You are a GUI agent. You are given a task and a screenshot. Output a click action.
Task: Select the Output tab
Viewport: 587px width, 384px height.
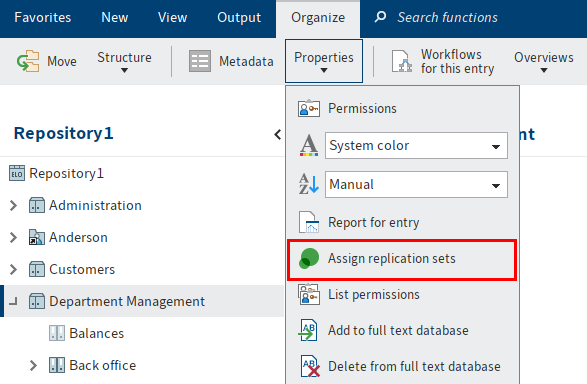click(239, 18)
